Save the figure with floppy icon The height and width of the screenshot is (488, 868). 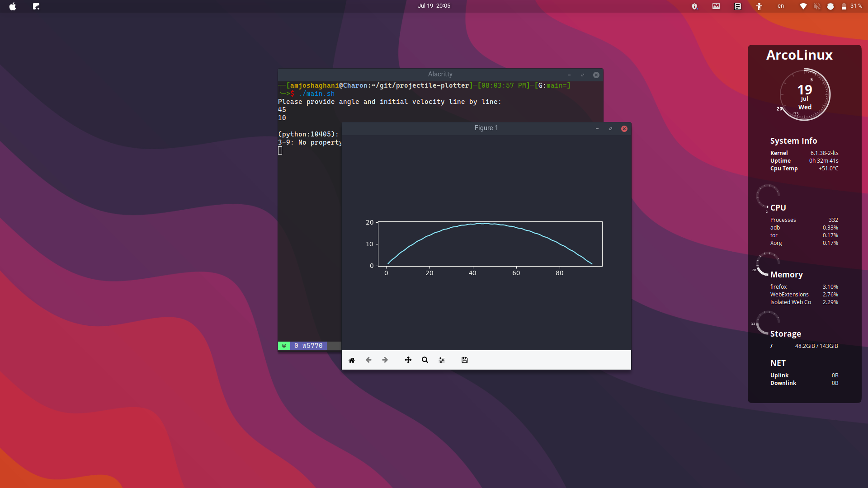[x=465, y=360]
